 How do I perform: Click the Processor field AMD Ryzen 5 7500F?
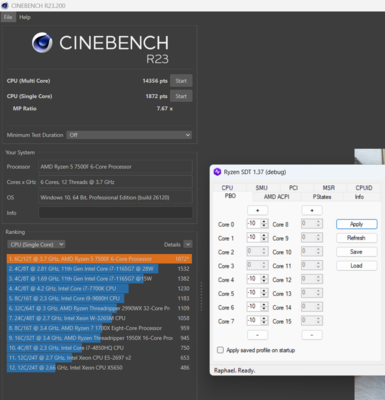click(x=115, y=166)
